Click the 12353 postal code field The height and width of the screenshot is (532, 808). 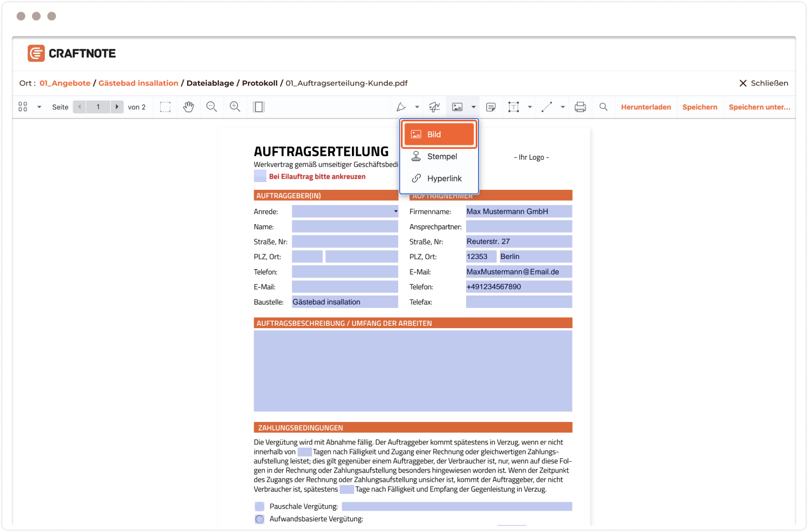coord(481,256)
